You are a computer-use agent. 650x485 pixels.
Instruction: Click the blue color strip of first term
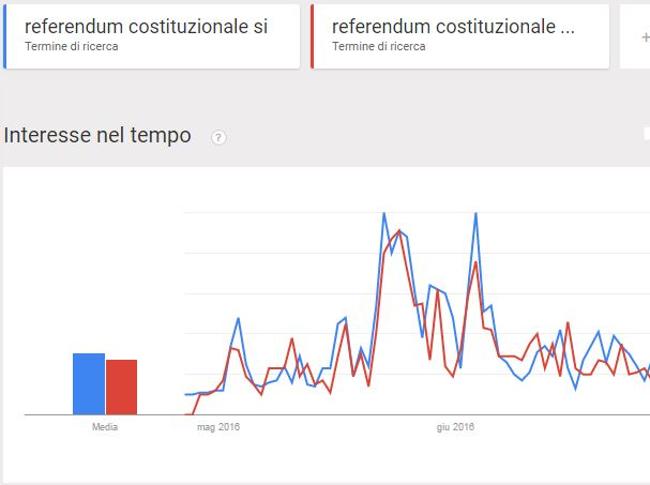click(x=5, y=36)
